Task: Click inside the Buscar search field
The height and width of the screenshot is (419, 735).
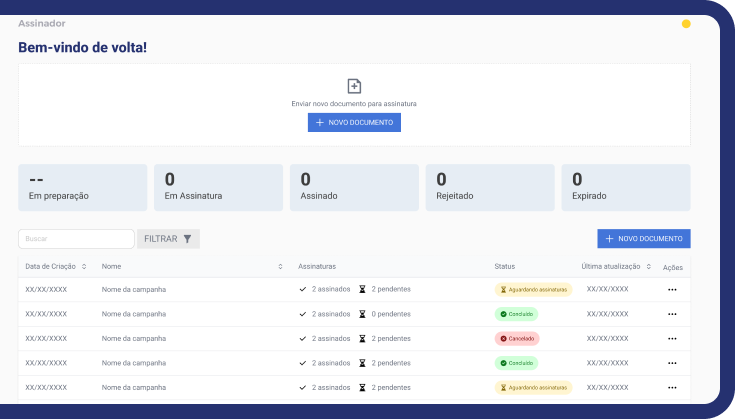Action: 76,239
